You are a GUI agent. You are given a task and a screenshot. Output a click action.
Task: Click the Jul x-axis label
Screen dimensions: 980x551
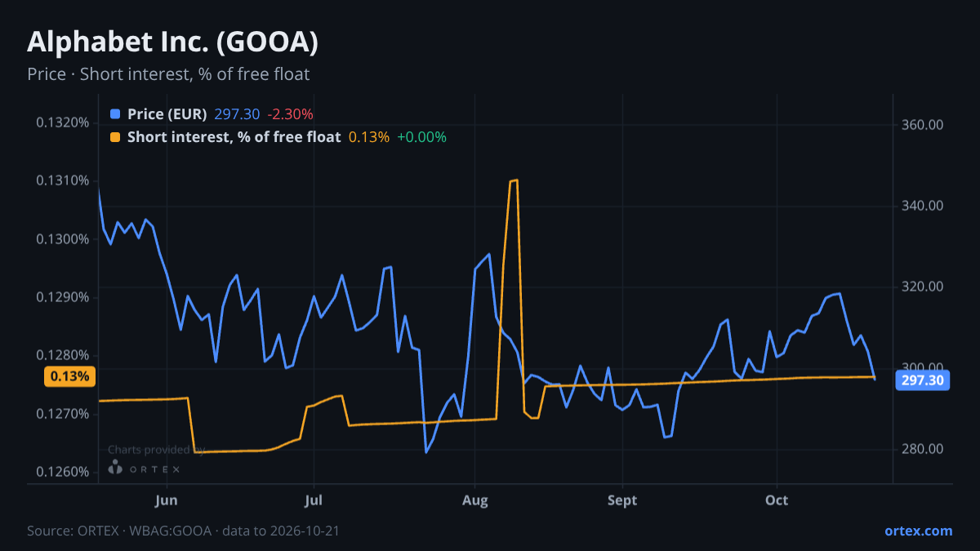click(314, 500)
